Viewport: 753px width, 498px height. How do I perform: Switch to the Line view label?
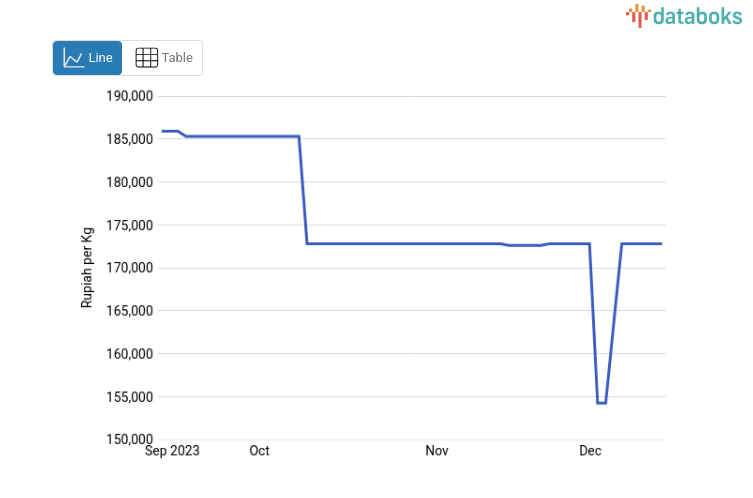pyautogui.click(x=101, y=58)
